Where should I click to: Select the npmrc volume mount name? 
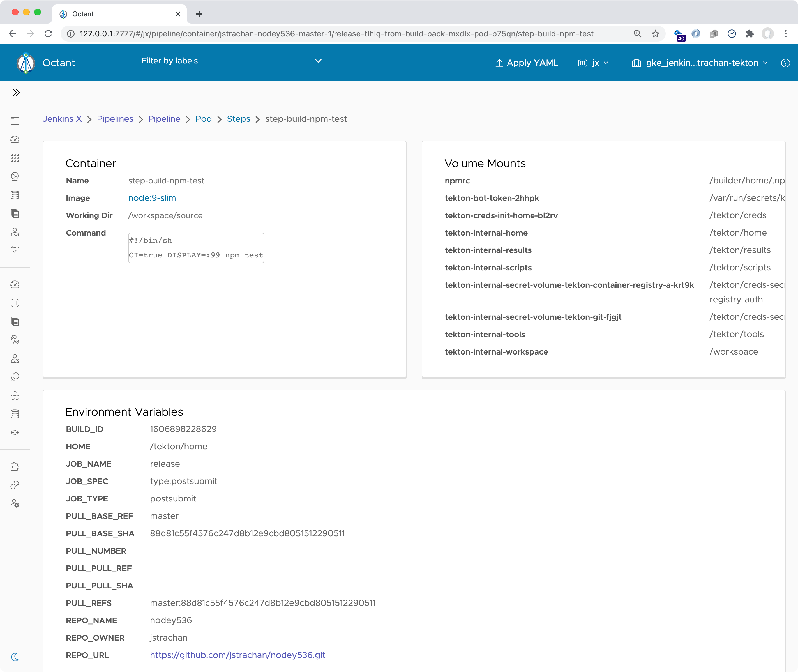click(457, 181)
